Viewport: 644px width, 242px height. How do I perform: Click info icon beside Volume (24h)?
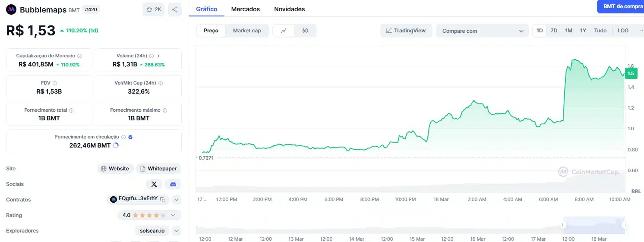(151, 56)
